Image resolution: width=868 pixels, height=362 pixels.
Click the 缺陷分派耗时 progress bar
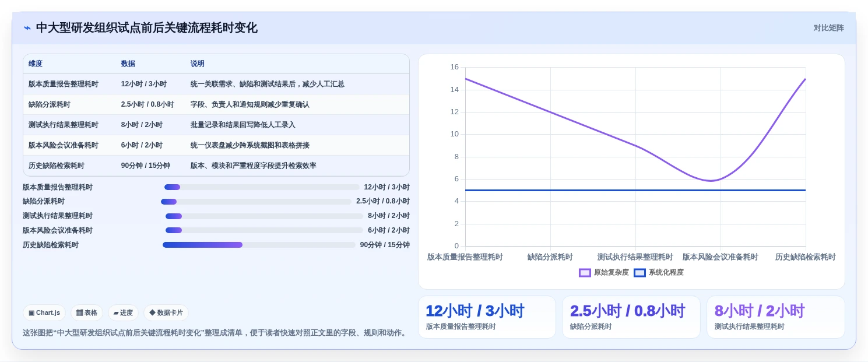point(256,202)
